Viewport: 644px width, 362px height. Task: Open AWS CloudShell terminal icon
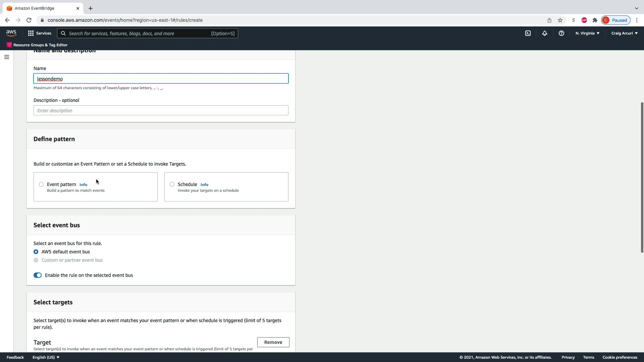coord(528,33)
